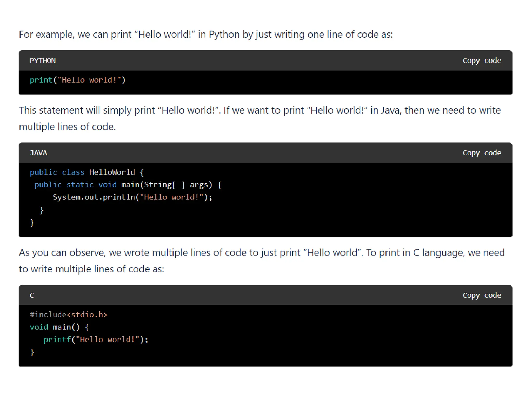Copy code in the Python block
Viewport: 532px width, 399px height.
point(482,61)
